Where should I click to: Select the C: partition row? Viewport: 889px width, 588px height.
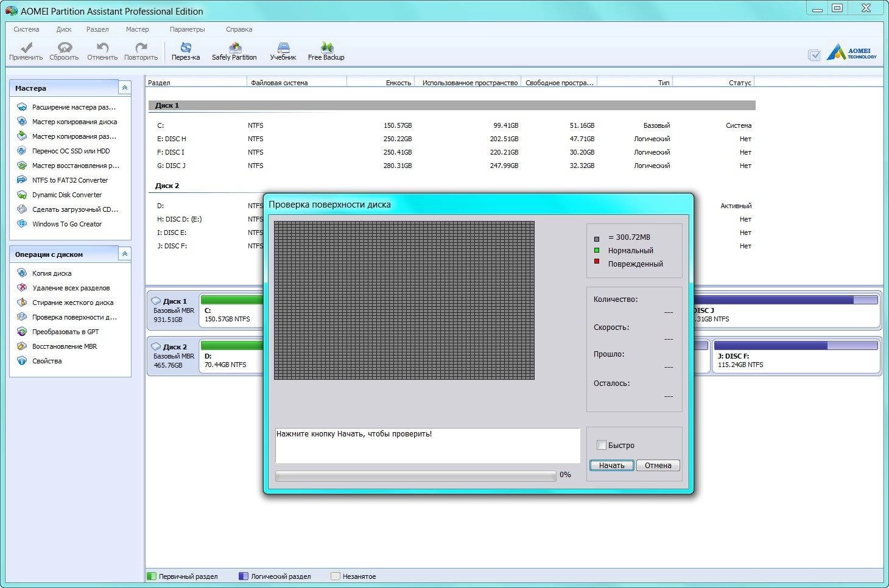[x=451, y=125]
